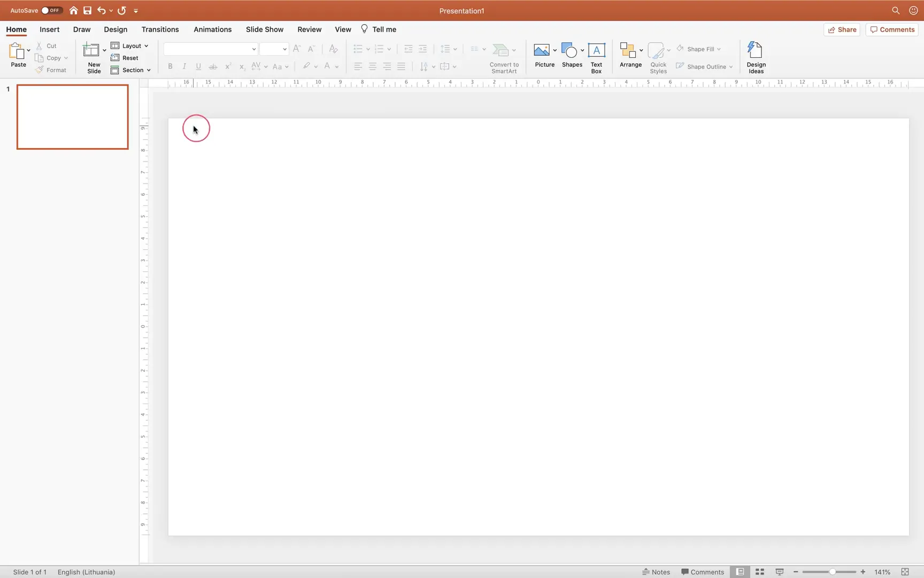
Task: Center align text
Action: [x=373, y=66]
